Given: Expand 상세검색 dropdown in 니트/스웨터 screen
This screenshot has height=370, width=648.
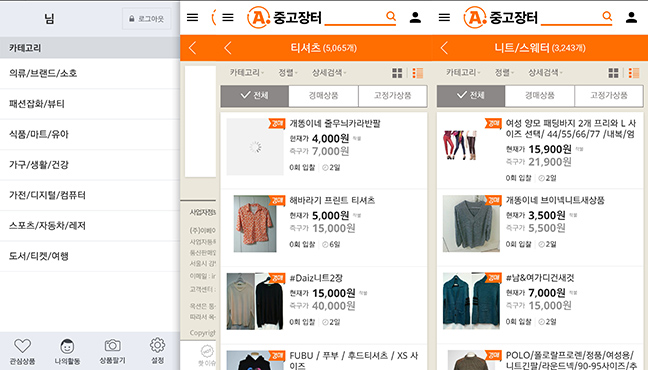Looking at the screenshot, I should (546, 73).
